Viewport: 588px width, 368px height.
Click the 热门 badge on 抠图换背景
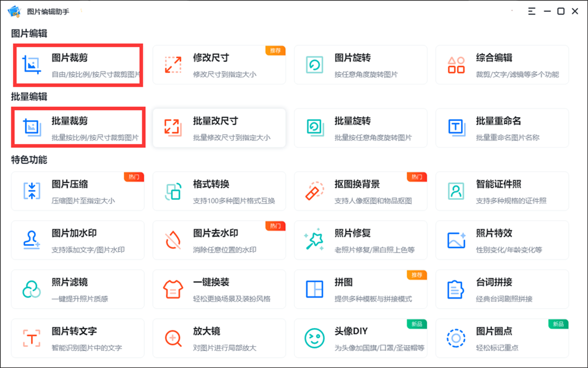click(417, 177)
